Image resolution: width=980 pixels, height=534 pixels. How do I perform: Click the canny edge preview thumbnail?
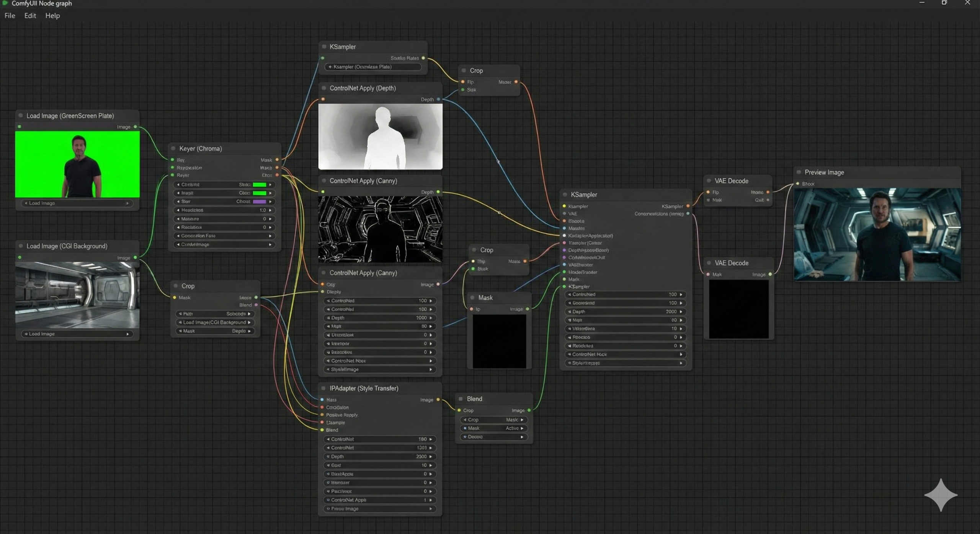coord(380,229)
